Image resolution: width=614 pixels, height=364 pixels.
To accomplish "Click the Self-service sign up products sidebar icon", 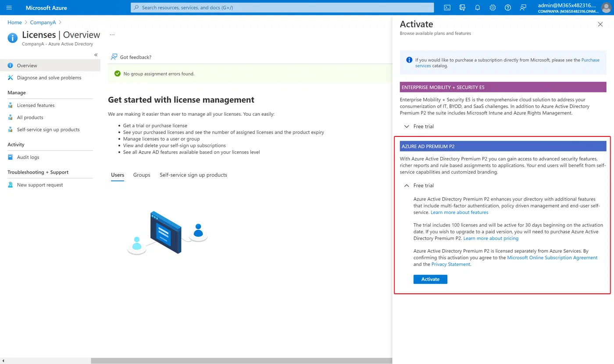I will point(11,129).
